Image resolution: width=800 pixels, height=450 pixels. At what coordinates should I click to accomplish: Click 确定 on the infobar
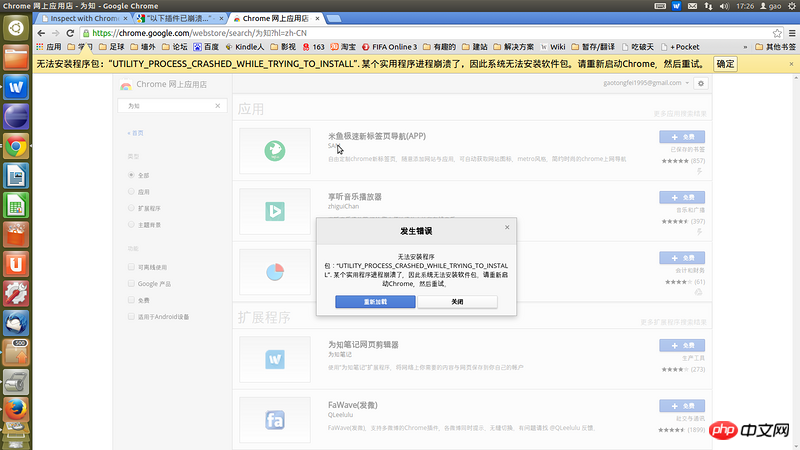726,64
